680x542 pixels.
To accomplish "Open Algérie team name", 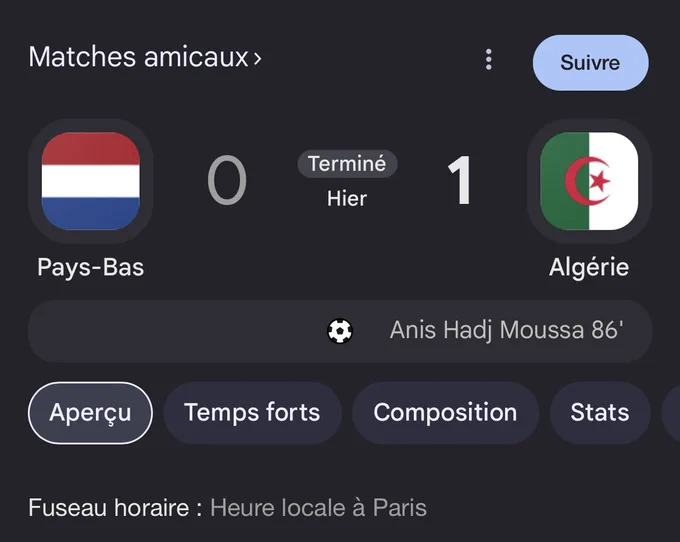I will [589, 268].
